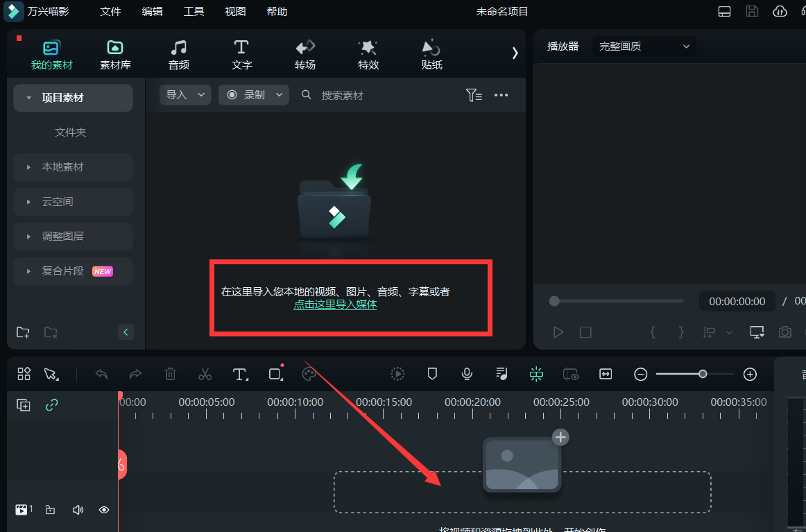Screen dimensions: 806x532
Task: Click the 点击这里导入媒体 import link
Action: (335, 304)
